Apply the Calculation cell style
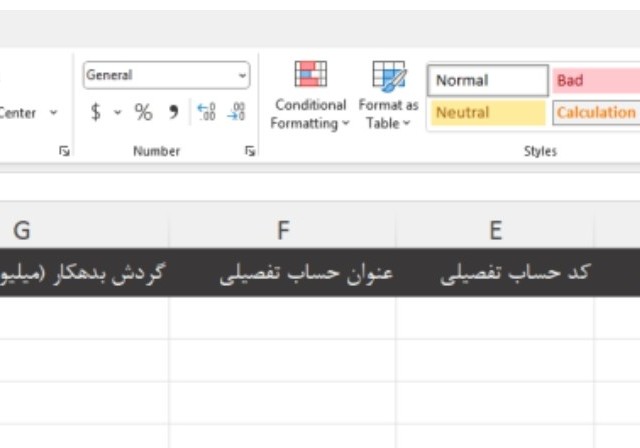The image size is (640, 448). click(x=596, y=113)
